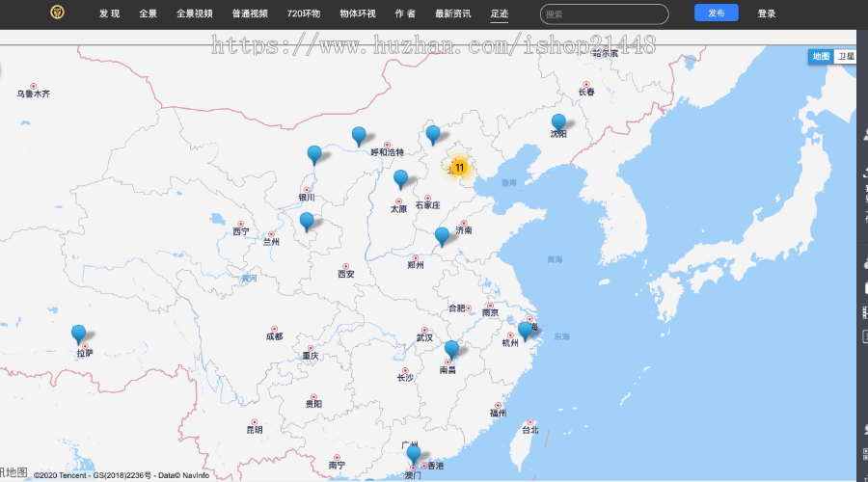Click the 东海 sea label
The image size is (868, 482).
tap(561, 336)
